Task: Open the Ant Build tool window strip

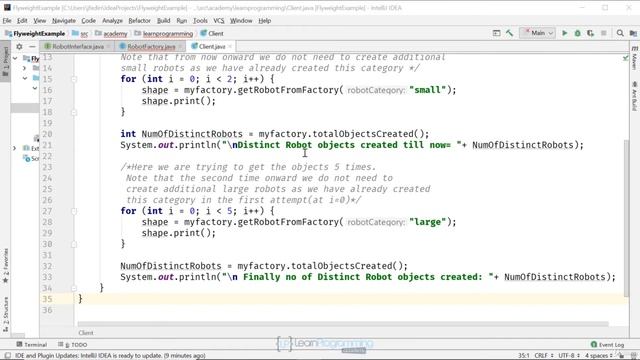Action: click(634, 96)
